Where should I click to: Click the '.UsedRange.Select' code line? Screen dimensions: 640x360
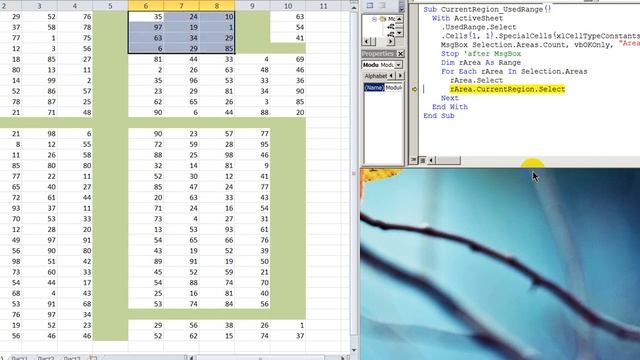coord(478,27)
